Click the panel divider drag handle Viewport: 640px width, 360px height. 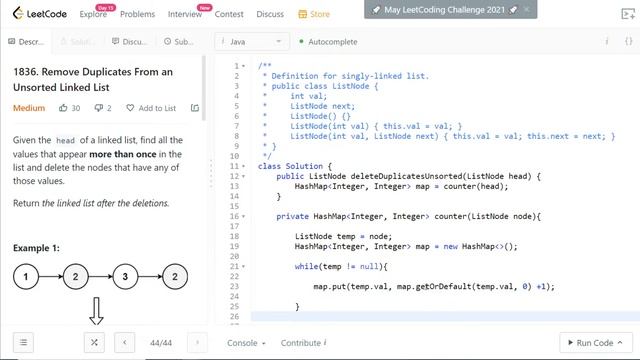click(211, 173)
